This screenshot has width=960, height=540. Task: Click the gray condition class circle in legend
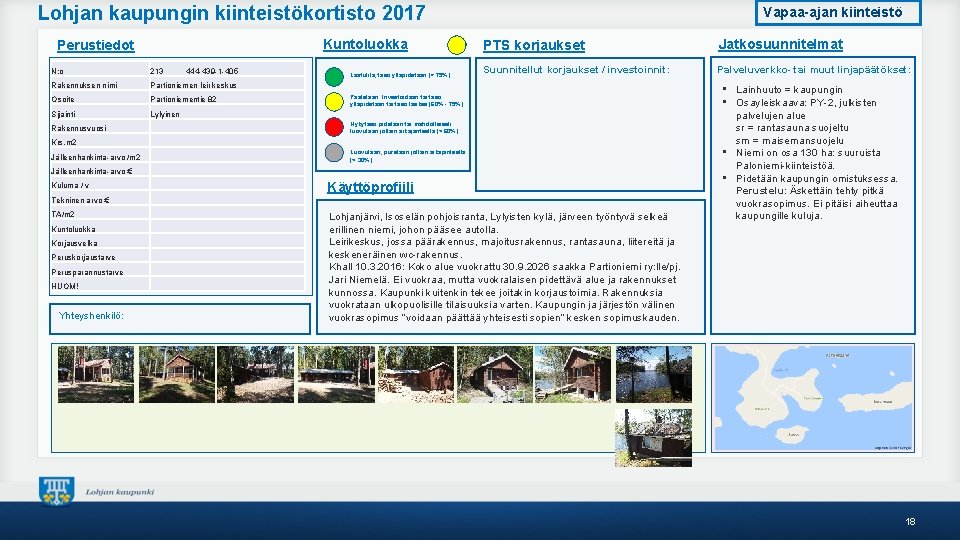pyautogui.click(x=334, y=152)
